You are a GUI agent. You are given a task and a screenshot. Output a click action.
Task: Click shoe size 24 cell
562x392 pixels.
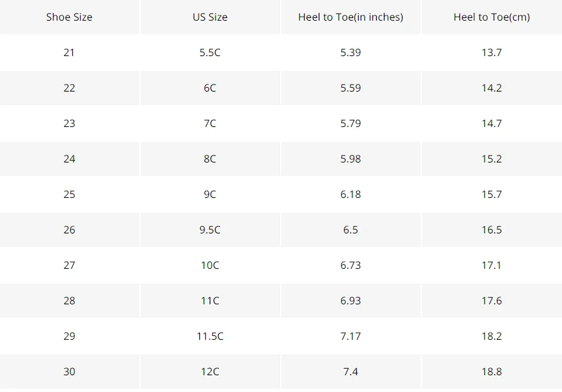click(69, 159)
